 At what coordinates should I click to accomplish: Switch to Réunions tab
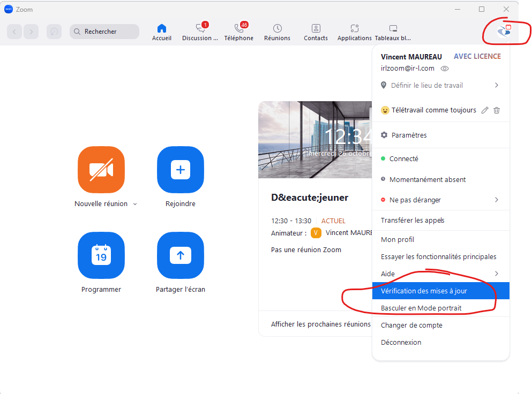pyautogui.click(x=277, y=32)
